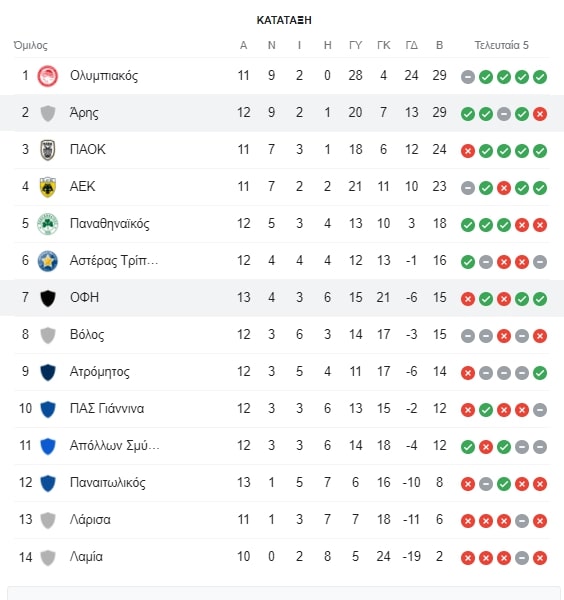Click the ΚΑΤΑΤΑΞΗ standings title
This screenshot has height=600, width=564.
click(284, 20)
